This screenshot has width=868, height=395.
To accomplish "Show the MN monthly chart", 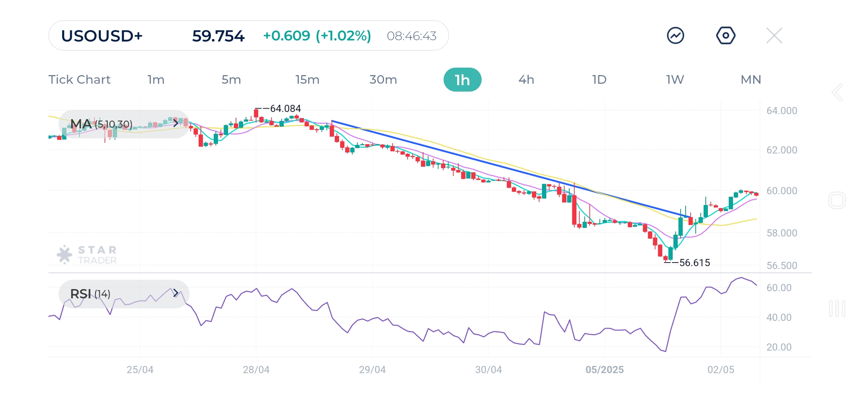I will (x=751, y=79).
